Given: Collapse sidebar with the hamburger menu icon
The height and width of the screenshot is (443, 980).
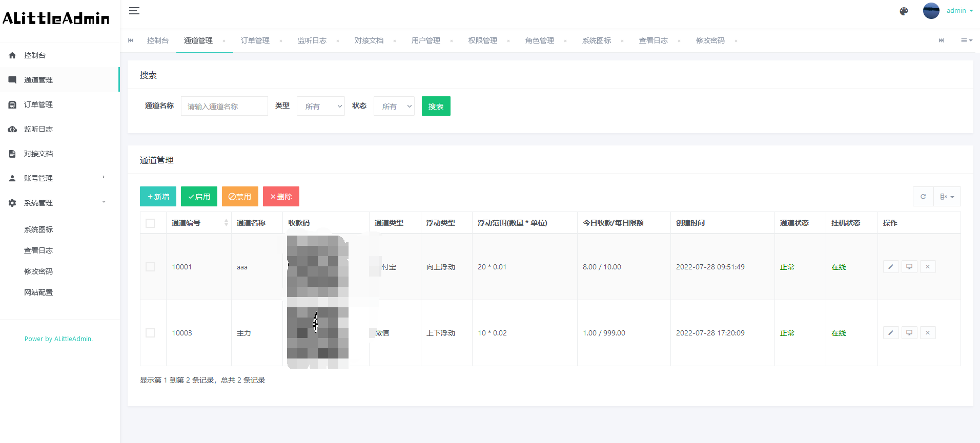Looking at the screenshot, I should click(x=134, y=11).
